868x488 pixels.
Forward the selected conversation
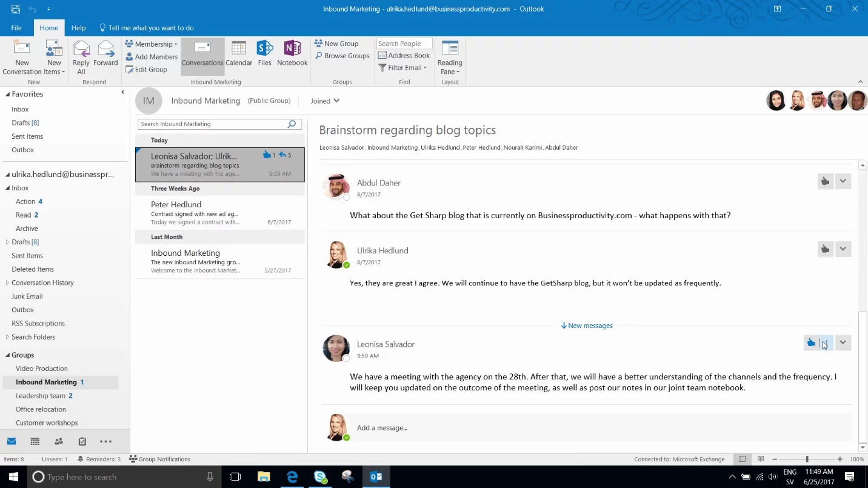(x=105, y=53)
